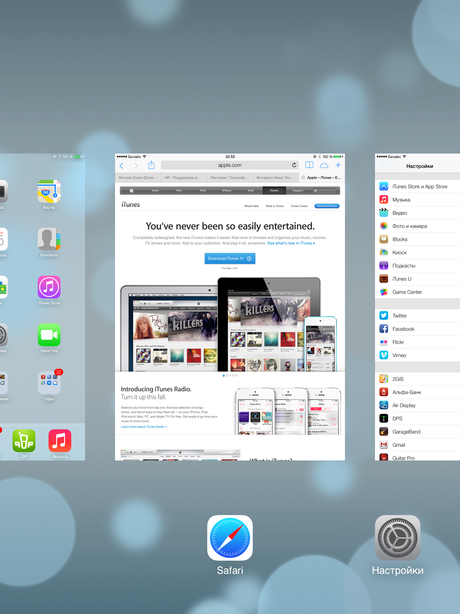Click Apple logo in site navigation bar
This screenshot has width=460, height=614.
(x=132, y=191)
